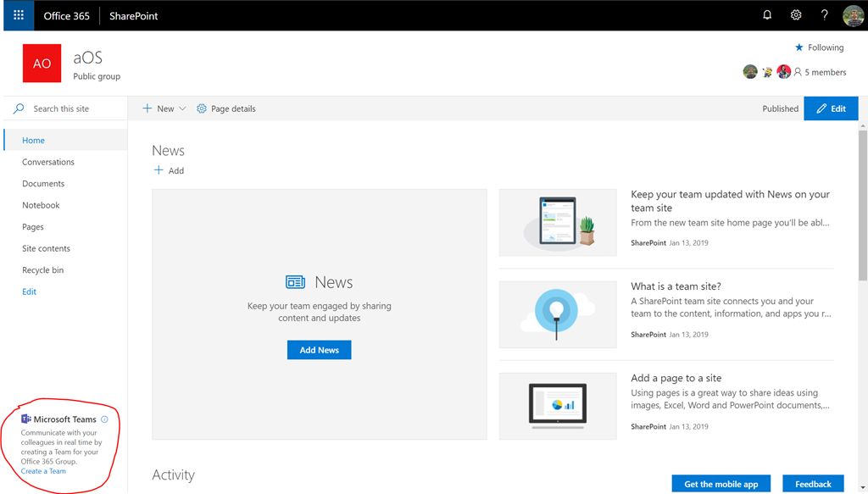Click the second member avatar

click(767, 72)
